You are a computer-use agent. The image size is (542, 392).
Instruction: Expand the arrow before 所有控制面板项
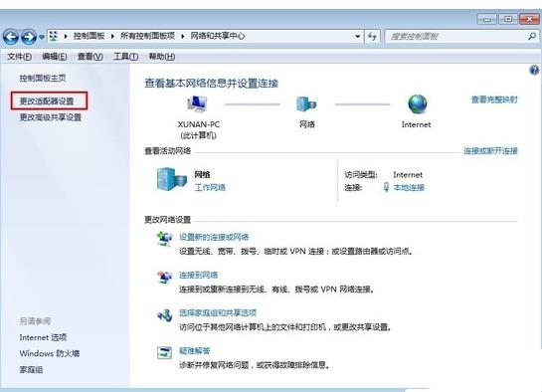point(112,36)
